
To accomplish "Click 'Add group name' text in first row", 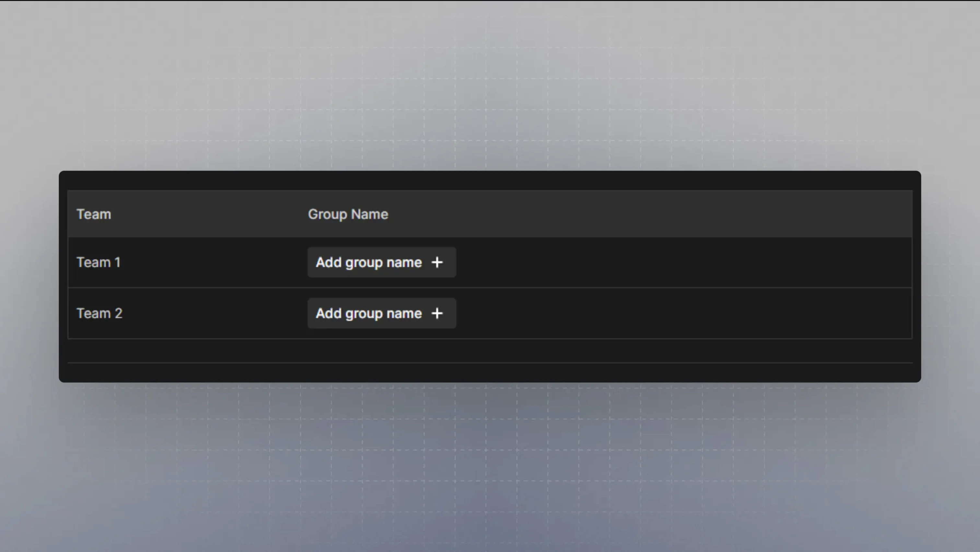I will (x=368, y=262).
